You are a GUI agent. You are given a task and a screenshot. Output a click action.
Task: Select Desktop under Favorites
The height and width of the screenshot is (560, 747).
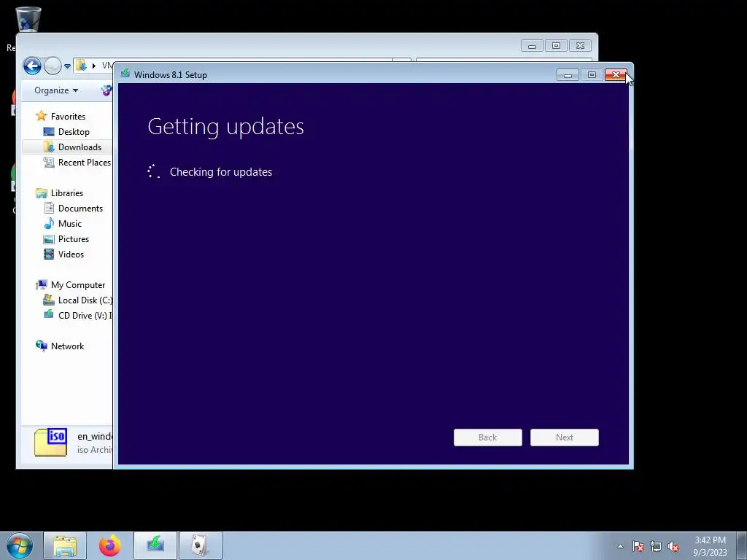tap(74, 131)
